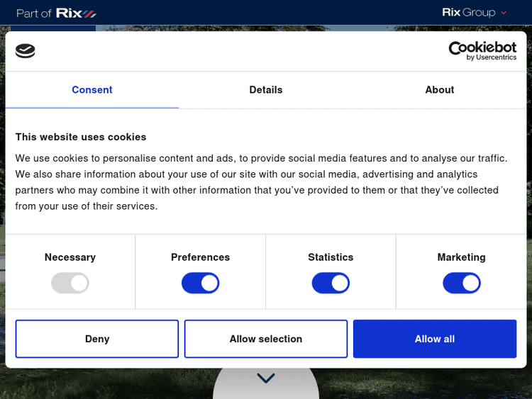Click the Marketing category label
Image resolution: width=532 pixels, height=399 pixels.
pos(461,257)
